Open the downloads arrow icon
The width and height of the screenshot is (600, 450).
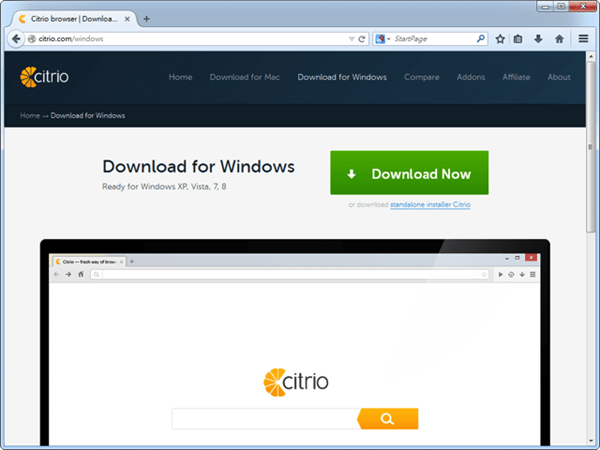tap(538, 39)
